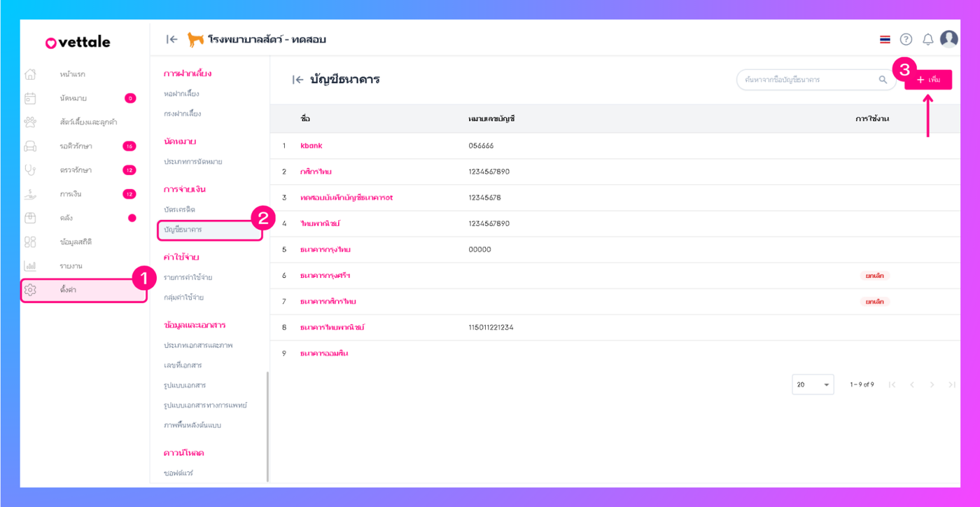
Task: Open the inventory box icon
Action: (30, 218)
